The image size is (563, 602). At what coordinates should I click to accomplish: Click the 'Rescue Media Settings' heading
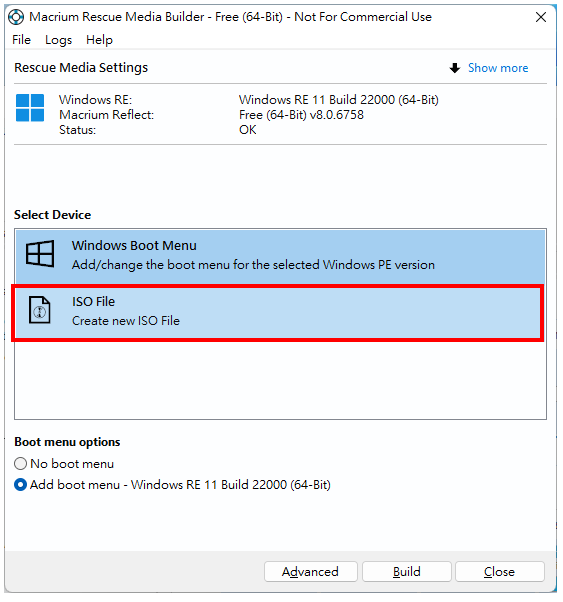pyautogui.click(x=81, y=68)
